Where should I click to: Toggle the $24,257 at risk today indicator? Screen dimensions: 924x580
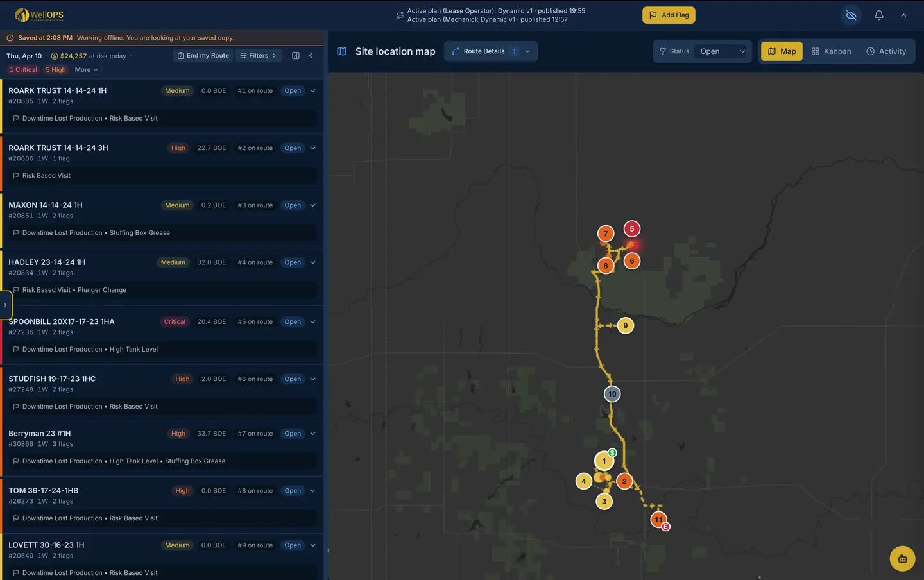[89, 56]
